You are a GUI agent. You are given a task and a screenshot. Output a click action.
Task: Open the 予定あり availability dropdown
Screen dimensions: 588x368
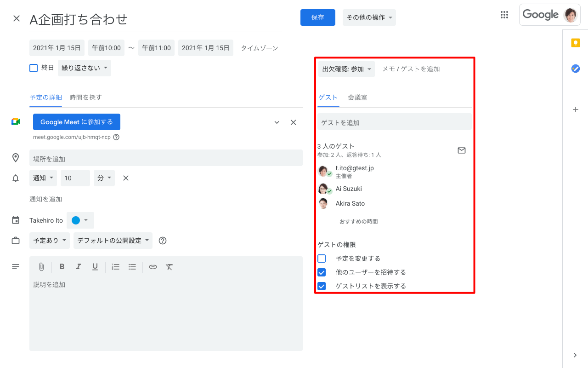pyautogui.click(x=50, y=241)
